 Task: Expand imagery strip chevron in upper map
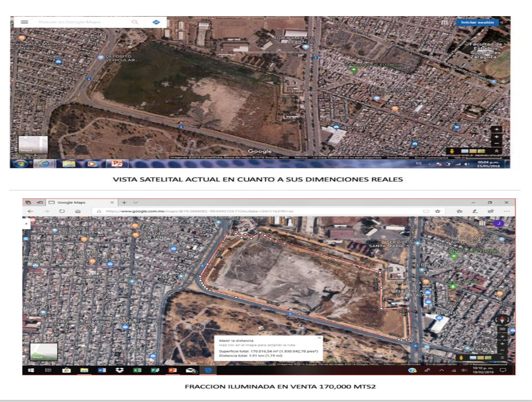[x=496, y=151]
